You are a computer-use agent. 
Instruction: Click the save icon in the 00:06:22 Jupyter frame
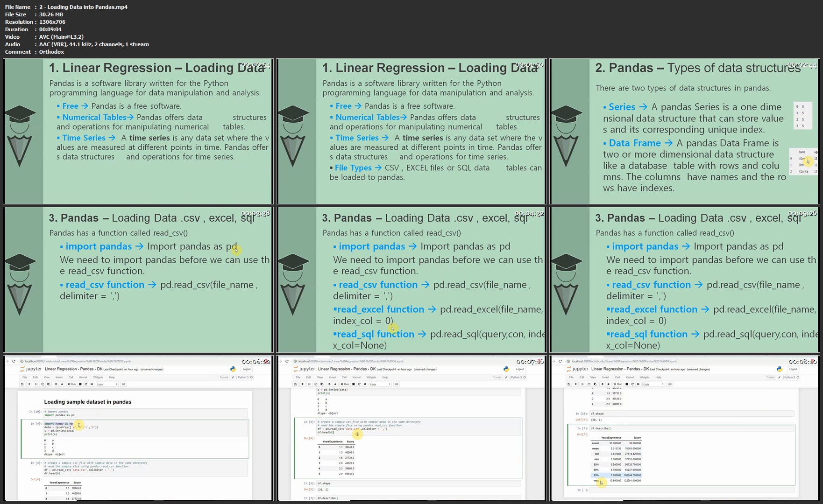(x=22, y=384)
